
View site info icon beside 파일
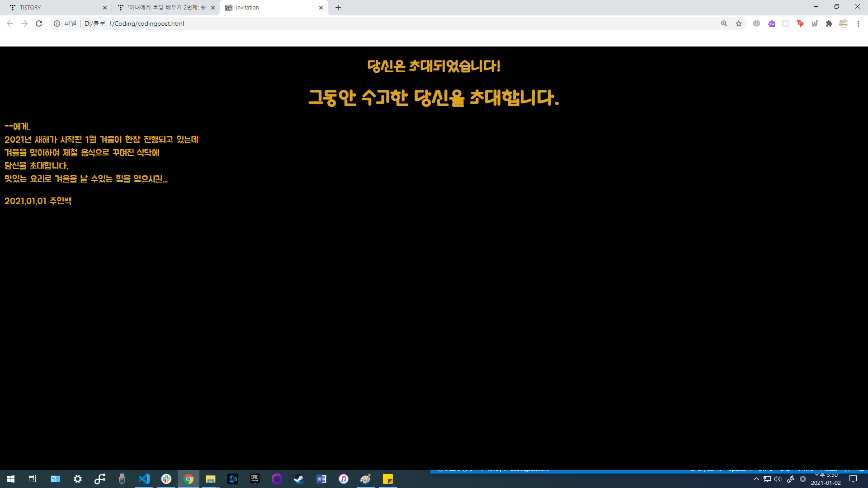tap(57, 23)
